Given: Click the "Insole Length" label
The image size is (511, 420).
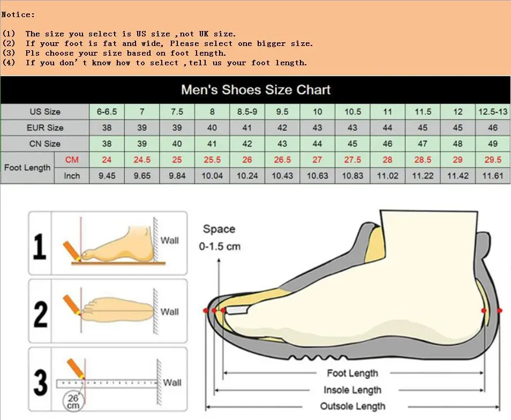Looking at the screenshot, I should coord(352,390).
